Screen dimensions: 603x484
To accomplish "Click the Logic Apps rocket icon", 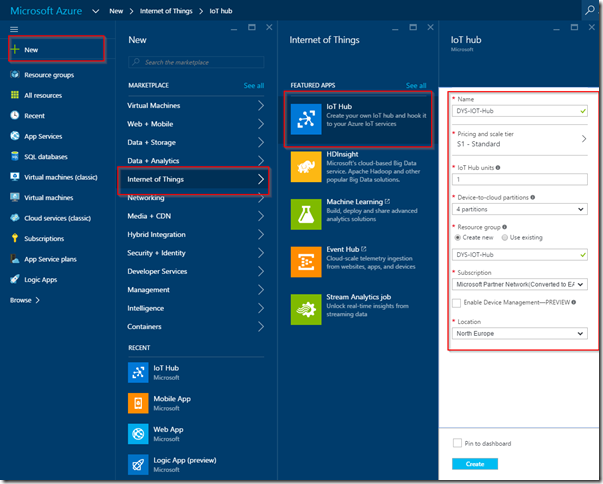I will 15,279.
